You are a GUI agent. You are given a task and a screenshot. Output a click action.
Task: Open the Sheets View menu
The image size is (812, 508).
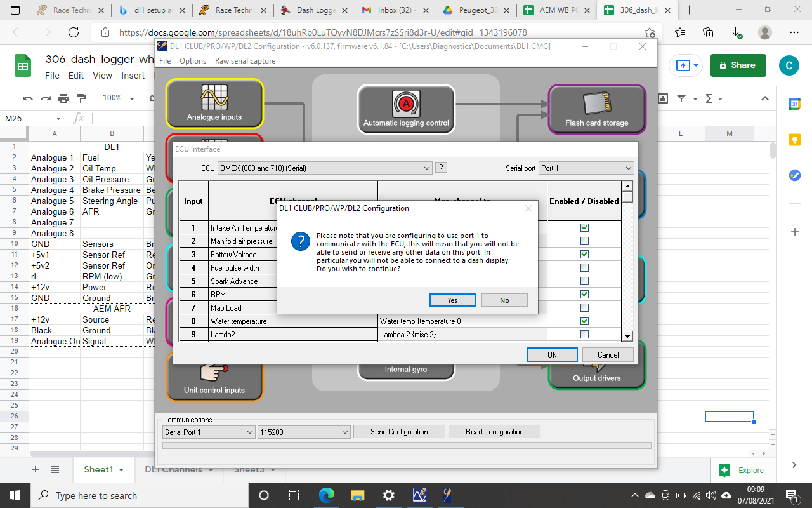[102, 76]
